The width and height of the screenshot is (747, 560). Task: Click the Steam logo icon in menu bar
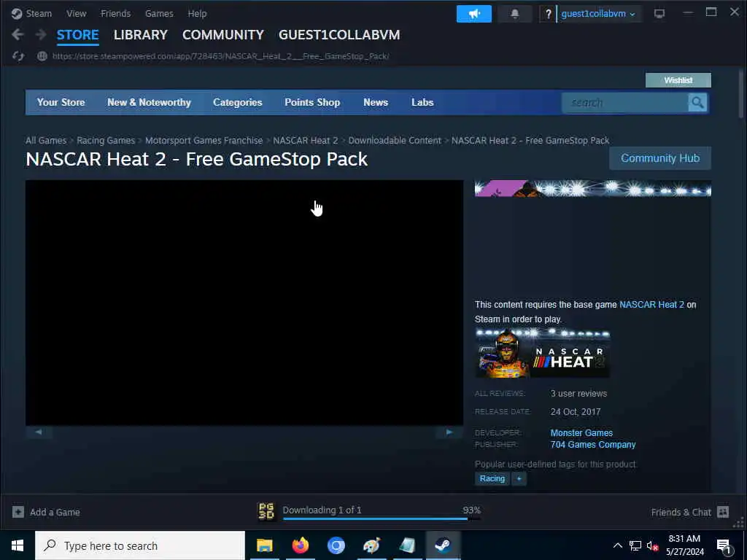pos(17,13)
